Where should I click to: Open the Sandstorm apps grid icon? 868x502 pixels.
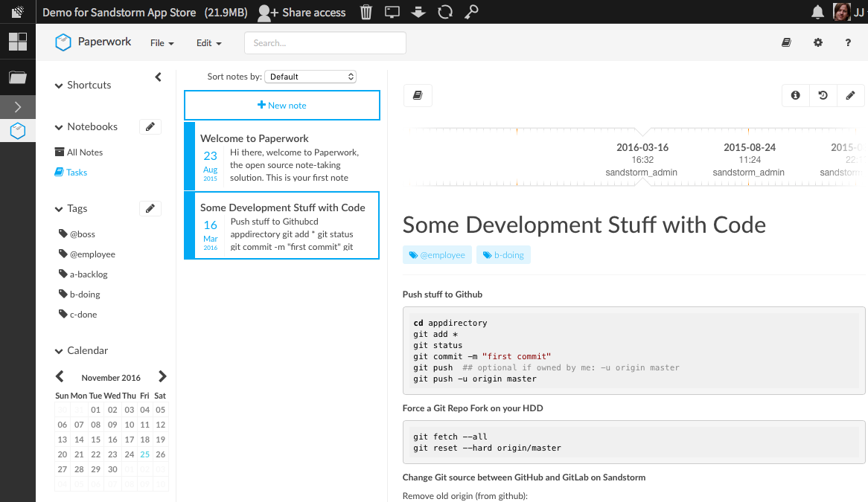[x=18, y=42]
